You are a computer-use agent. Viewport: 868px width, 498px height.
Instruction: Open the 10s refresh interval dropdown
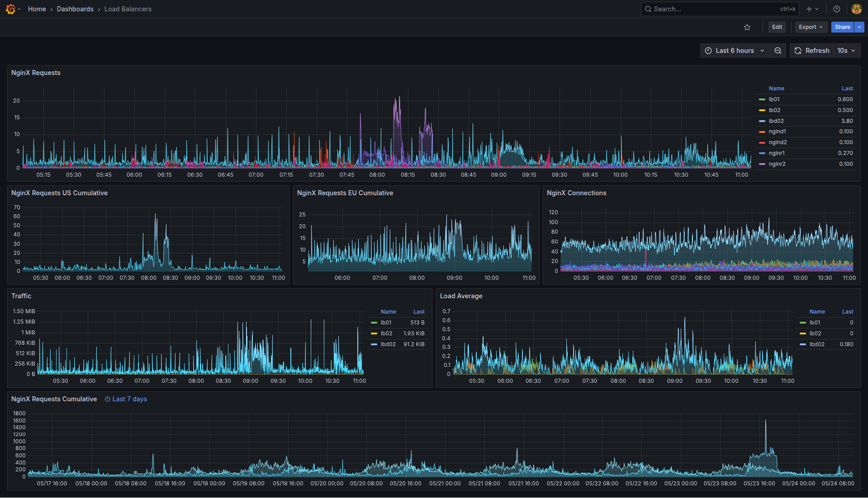tap(846, 51)
